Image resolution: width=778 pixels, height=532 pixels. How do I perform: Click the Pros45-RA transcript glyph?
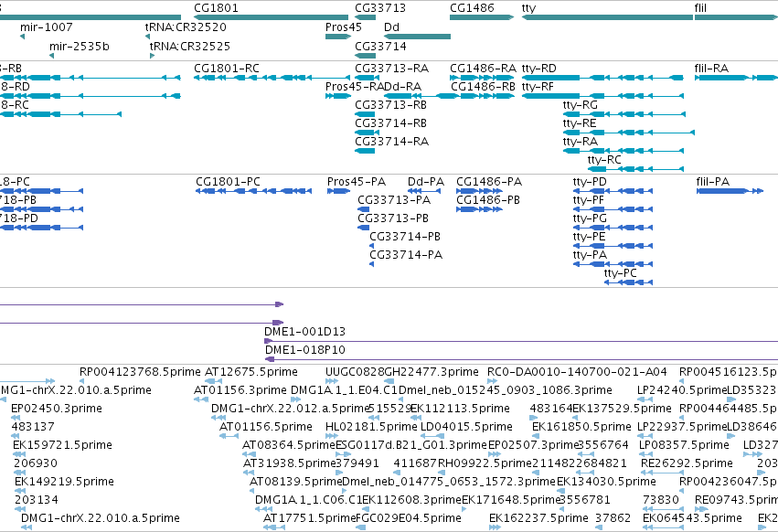[338, 96]
